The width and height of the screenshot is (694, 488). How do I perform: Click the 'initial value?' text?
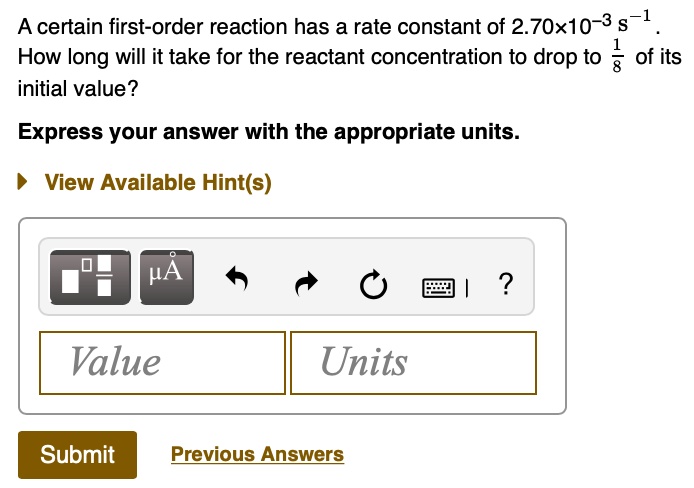tap(78, 88)
